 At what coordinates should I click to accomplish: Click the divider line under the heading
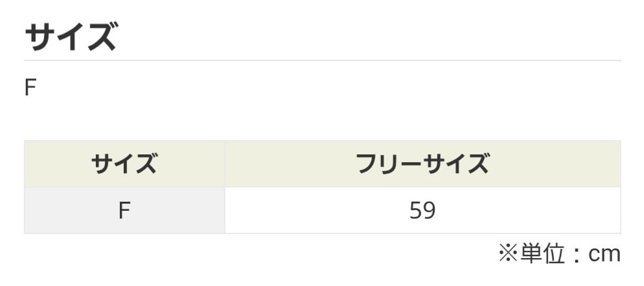click(322, 61)
